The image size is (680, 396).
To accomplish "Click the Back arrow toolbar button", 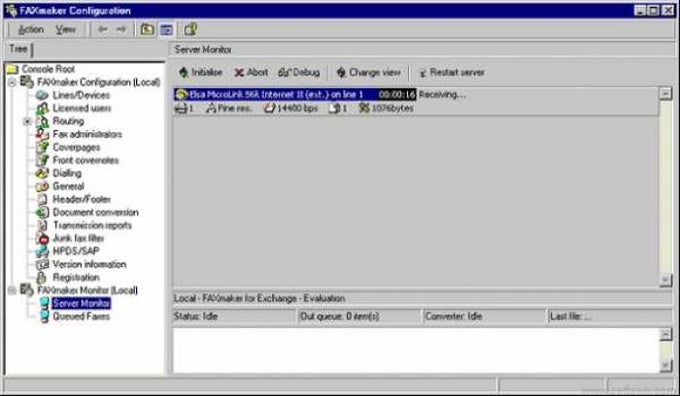I will [102, 29].
